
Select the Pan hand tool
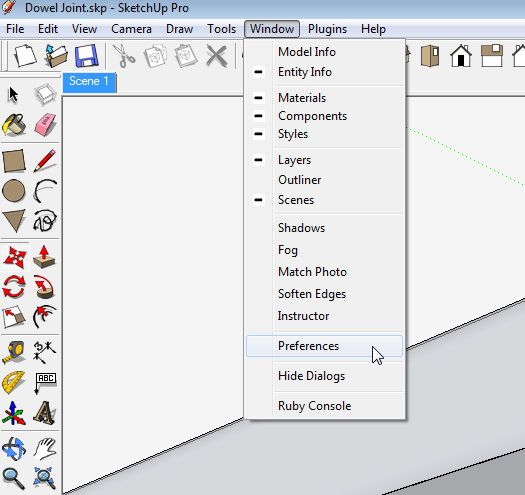click(45, 448)
